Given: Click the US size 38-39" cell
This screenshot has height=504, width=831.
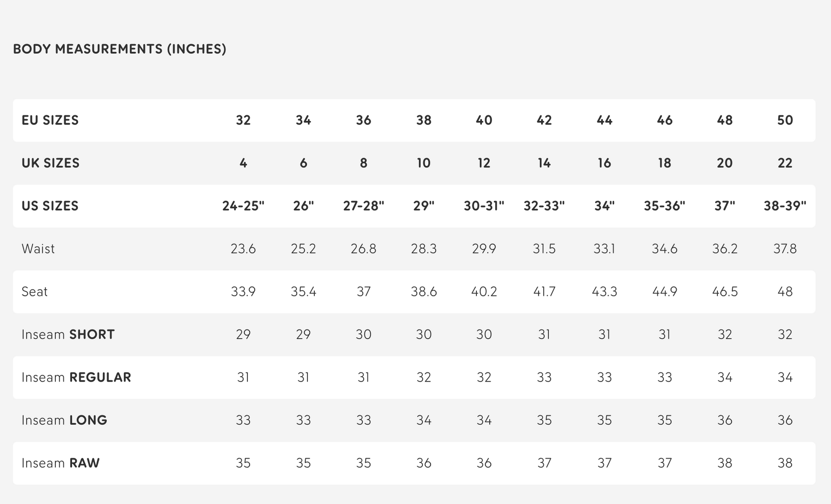Looking at the screenshot, I should click(x=785, y=206).
